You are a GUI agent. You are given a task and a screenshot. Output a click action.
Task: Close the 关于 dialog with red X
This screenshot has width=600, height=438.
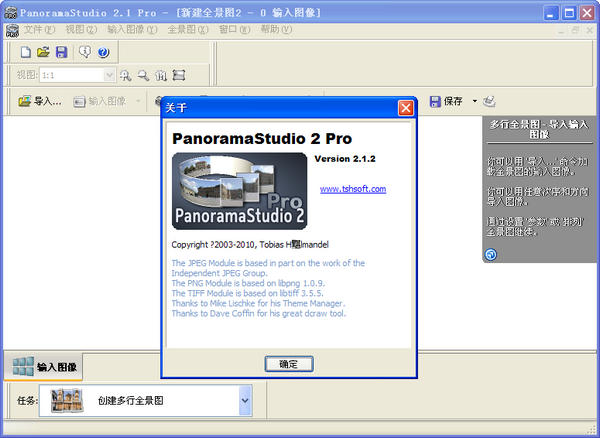tap(405, 107)
